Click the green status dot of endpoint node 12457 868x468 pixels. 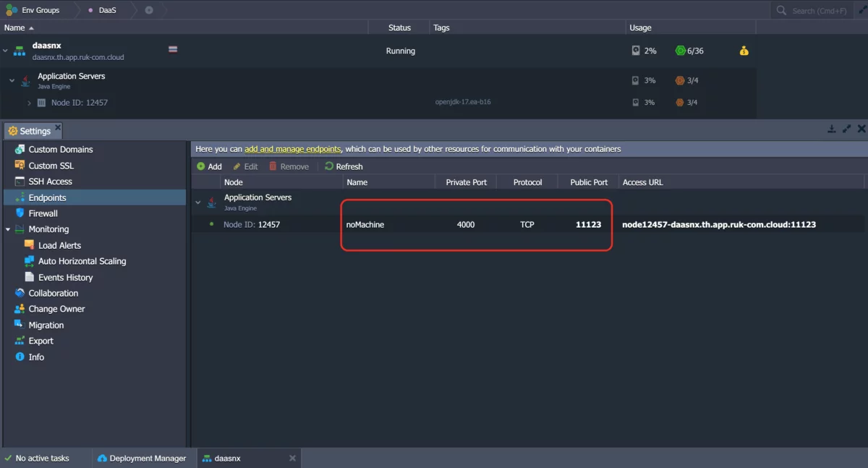pyautogui.click(x=211, y=224)
